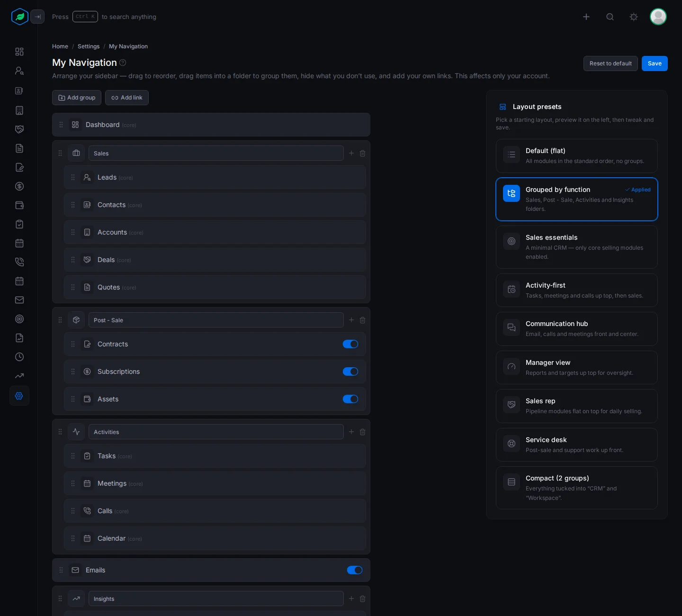Click the Add link button
The image size is (682, 616).
click(127, 98)
